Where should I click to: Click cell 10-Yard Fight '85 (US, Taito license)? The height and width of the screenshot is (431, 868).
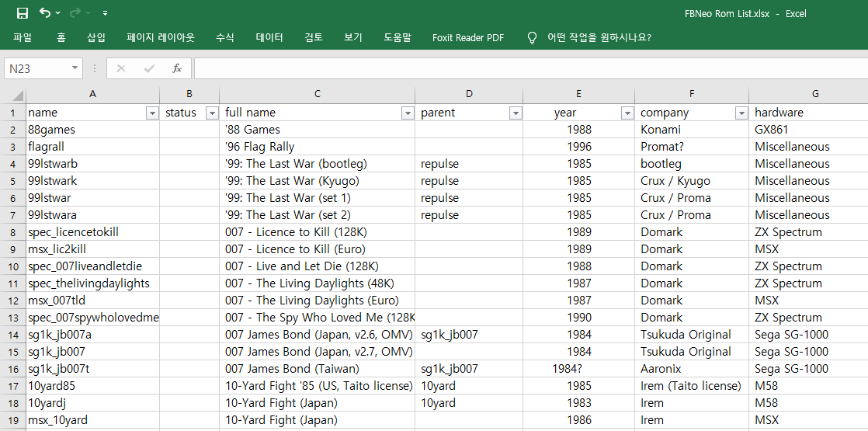coord(318,386)
